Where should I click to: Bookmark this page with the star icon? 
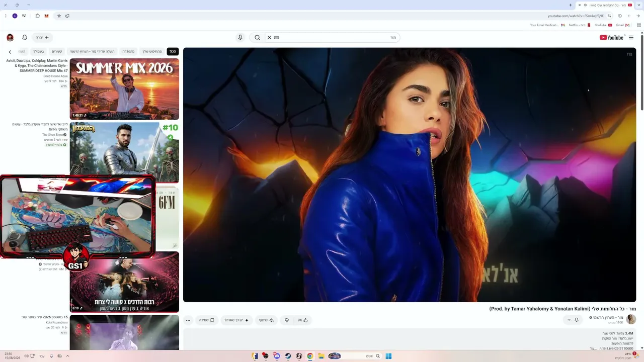point(59,16)
